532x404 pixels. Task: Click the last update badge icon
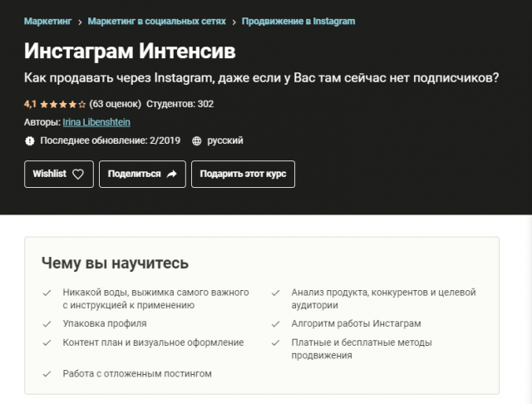coord(31,141)
